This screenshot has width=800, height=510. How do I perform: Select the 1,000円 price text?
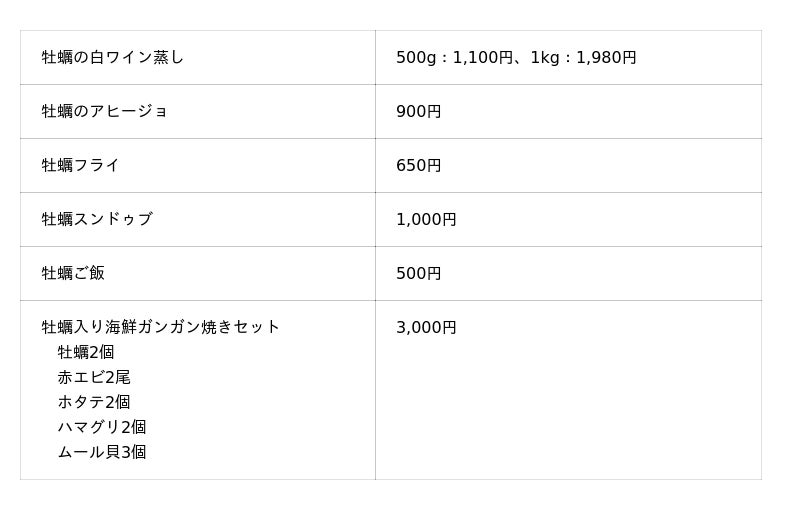click(426, 220)
